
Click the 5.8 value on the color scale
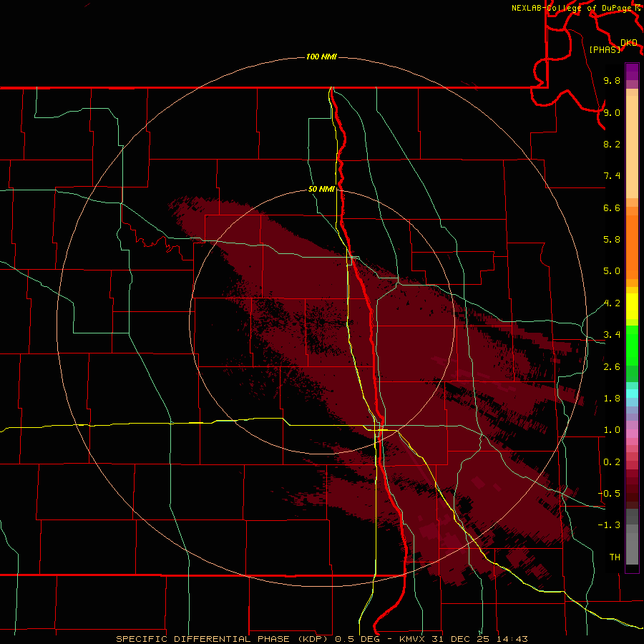click(x=612, y=240)
